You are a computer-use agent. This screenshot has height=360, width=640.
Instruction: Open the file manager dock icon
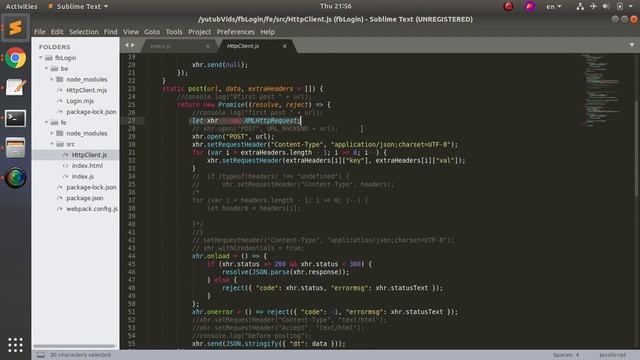[x=16, y=148]
